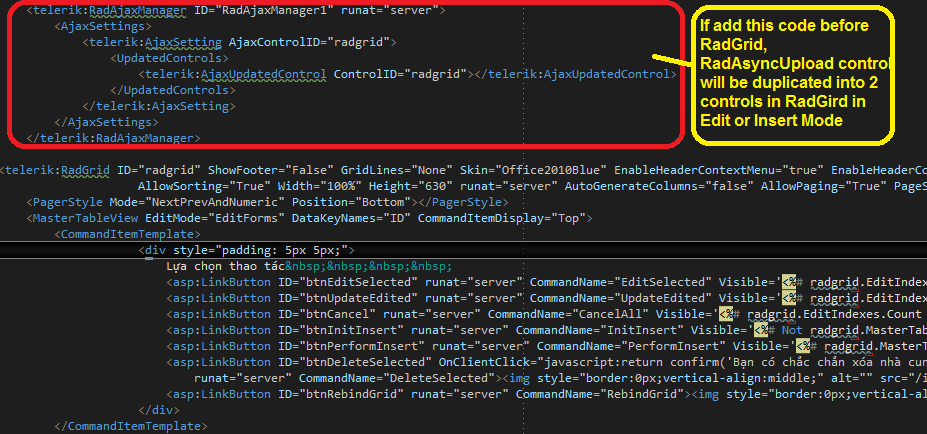Image resolution: width=927 pixels, height=434 pixels.
Task: Click the ID="btnInitInsert" attribute
Action: pos(341,330)
